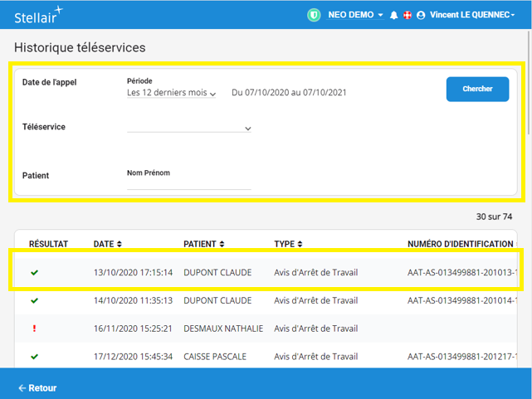Image resolution: width=532 pixels, height=399 pixels.
Task: Click the green shield icon in header
Action: coord(314,15)
